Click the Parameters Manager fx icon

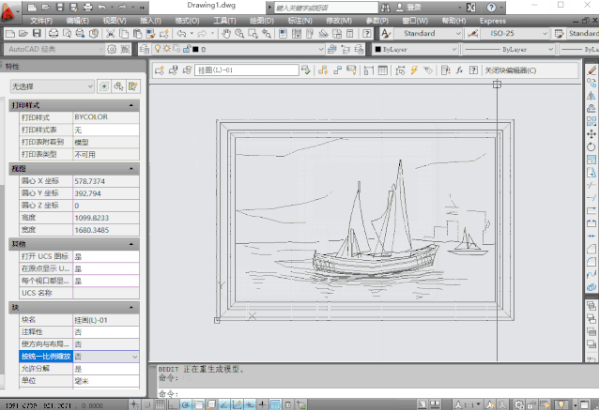[x=460, y=70]
